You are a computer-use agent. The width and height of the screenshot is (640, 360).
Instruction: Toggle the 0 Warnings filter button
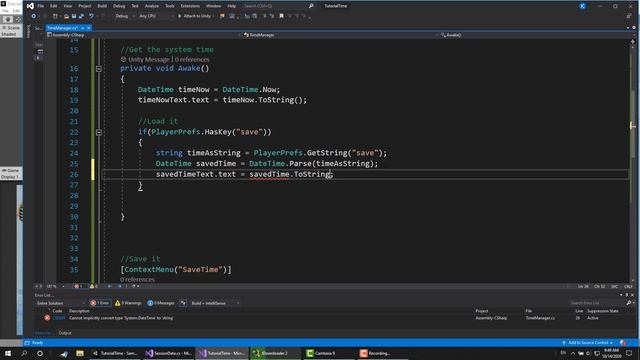pos(128,303)
